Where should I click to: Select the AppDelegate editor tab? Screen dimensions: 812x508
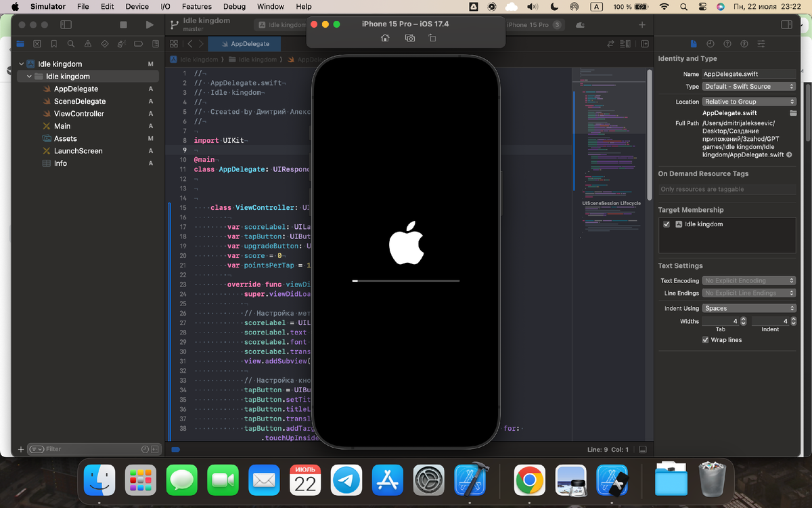[244, 43]
